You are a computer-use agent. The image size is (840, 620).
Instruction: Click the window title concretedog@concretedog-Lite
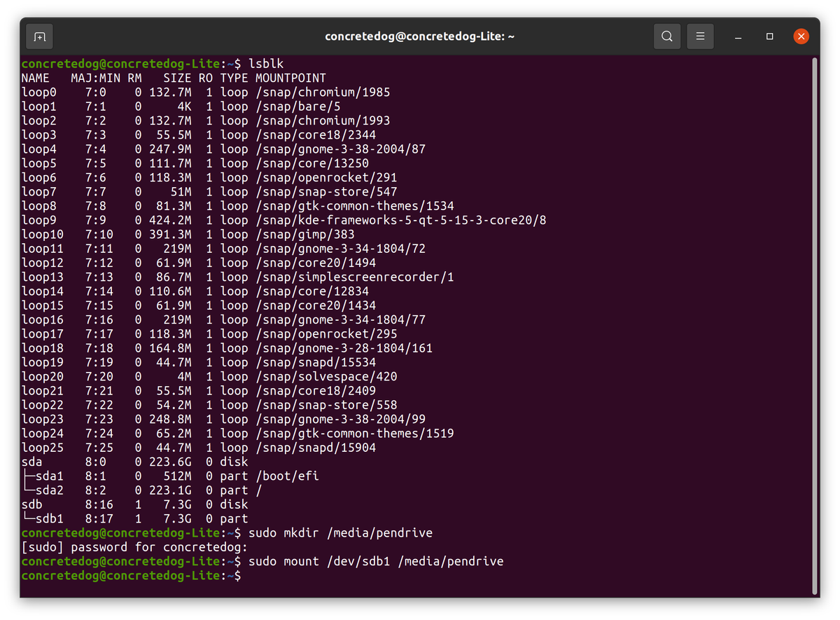420,36
